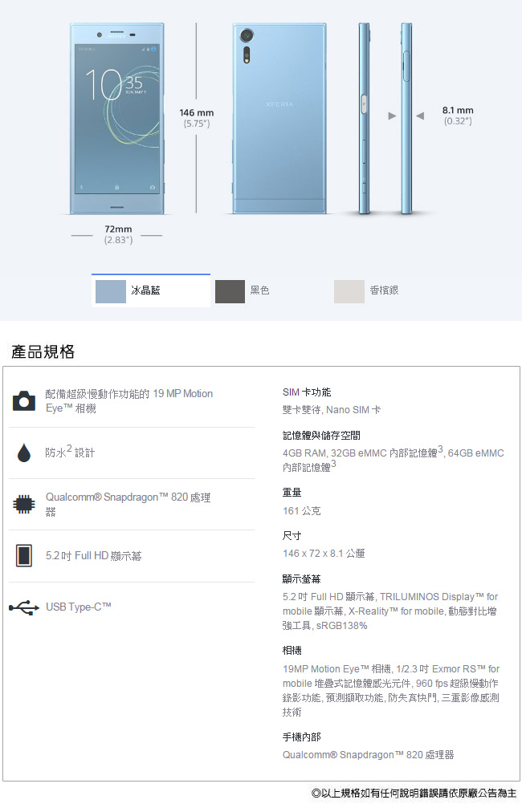Select the ice blue color swatch
Screen dimensions: 522x812
point(110,291)
